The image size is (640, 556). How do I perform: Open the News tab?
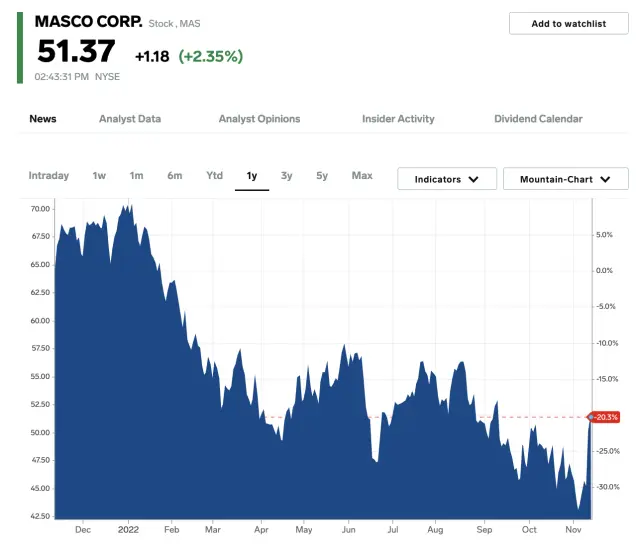tap(43, 119)
